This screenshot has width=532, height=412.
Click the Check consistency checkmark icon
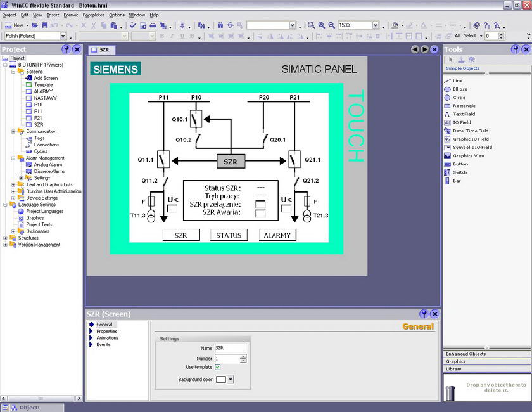coord(133,25)
